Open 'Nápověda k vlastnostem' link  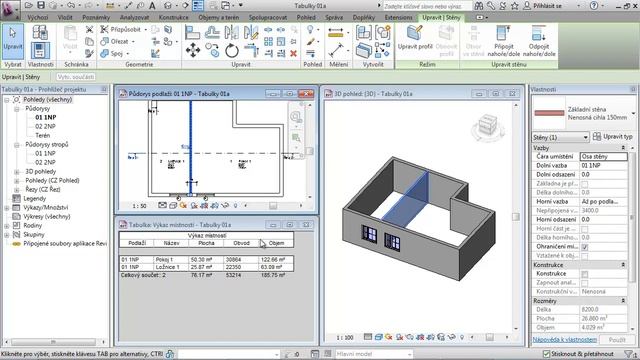tap(564, 340)
